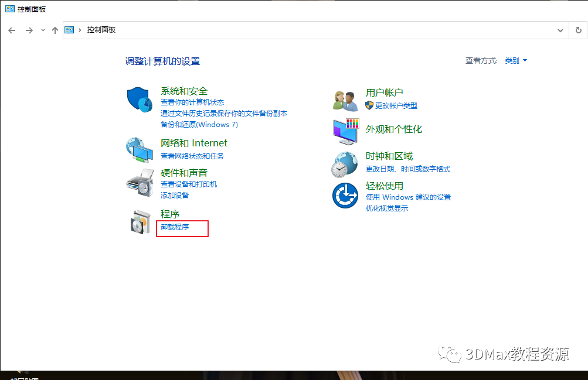The height and width of the screenshot is (380, 588).
Task: Open 备份和还原(Windows 7) link
Action: [x=199, y=124]
